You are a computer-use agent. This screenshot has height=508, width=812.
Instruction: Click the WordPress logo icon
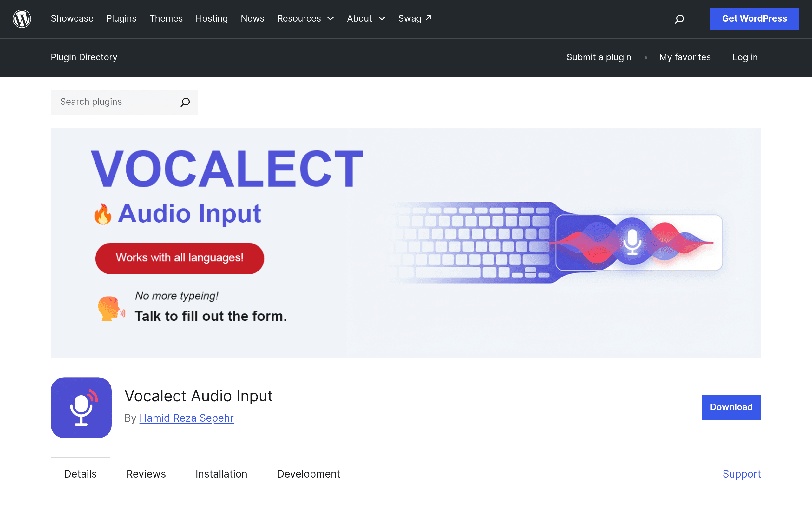tap(22, 19)
